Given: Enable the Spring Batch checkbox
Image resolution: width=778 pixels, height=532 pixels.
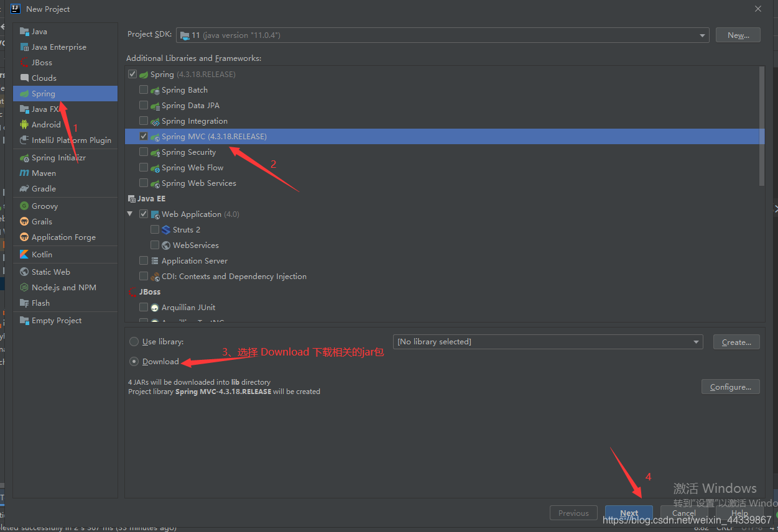Looking at the screenshot, I should 144,89.
